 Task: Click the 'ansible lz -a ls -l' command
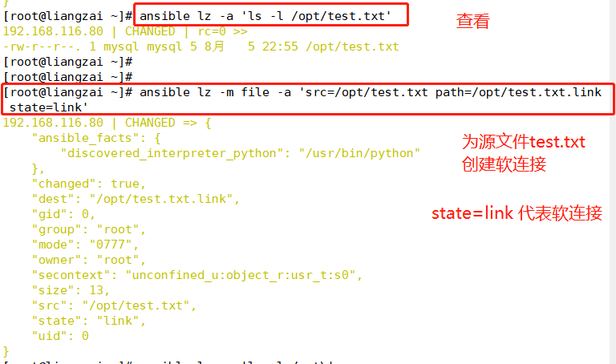(265, 16)
